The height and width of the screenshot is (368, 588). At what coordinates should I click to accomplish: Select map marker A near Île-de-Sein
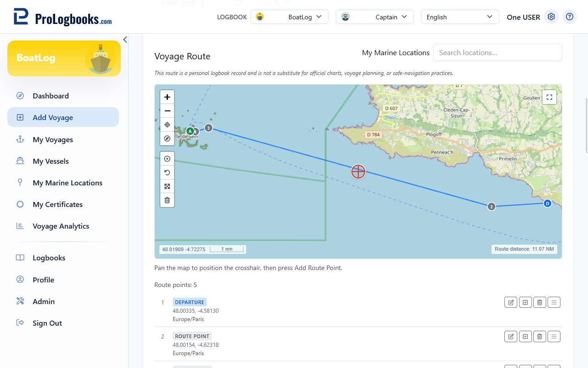tap(190, 131)
